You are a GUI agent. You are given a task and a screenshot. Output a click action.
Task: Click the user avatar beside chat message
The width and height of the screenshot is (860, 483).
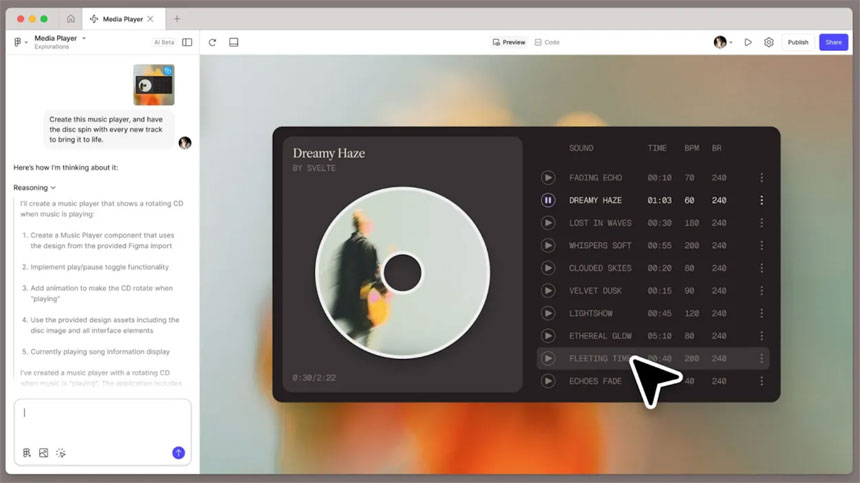click(x=185, y=143)
